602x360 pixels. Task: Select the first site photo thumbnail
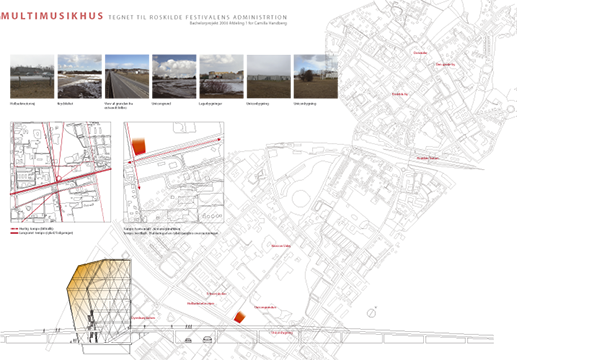point(32,76)
